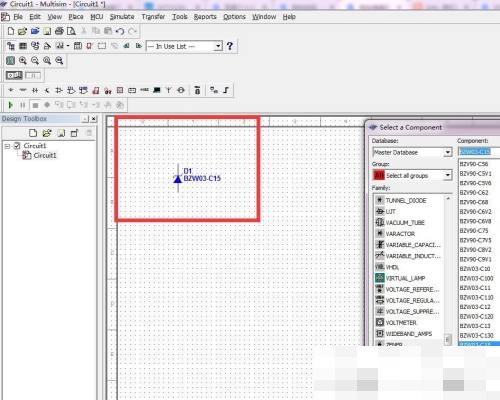Image resolution: width=500 pixels, height=400 pixels.
Task: Open the Simulate menu
Action: coord(122,17)
